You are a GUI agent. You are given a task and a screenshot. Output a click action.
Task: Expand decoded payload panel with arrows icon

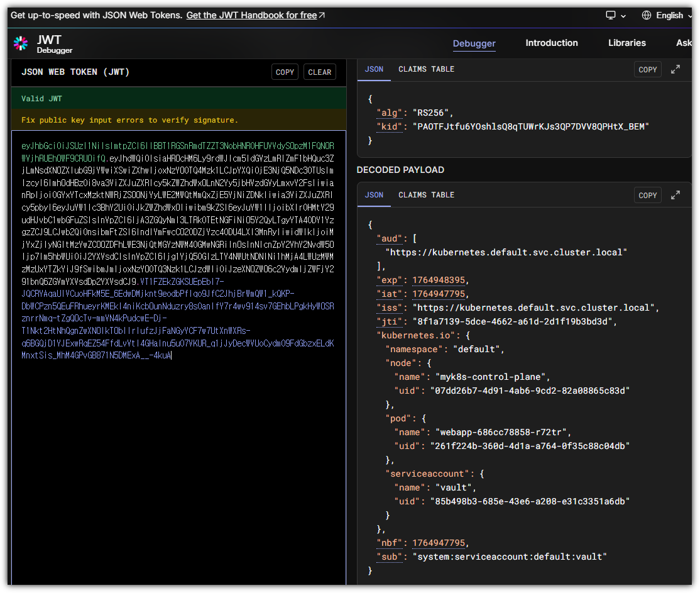[675, 195]
